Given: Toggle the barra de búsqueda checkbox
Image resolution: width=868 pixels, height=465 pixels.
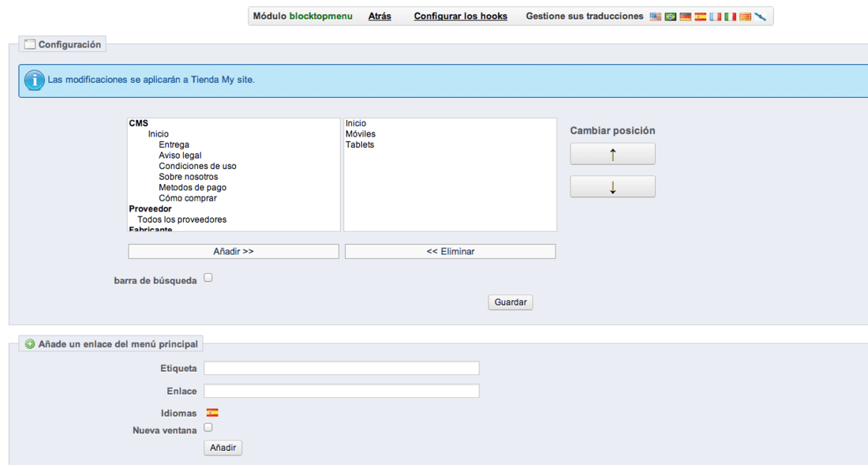Looking at the screenshot, I should pos(208,278).
